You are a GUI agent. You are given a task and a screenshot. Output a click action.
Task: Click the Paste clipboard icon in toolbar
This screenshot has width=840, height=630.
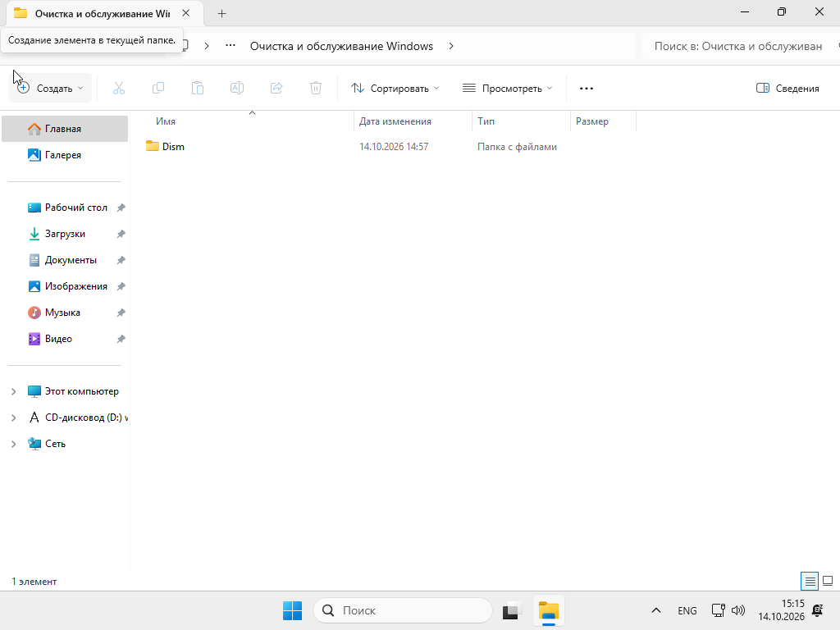198,89
